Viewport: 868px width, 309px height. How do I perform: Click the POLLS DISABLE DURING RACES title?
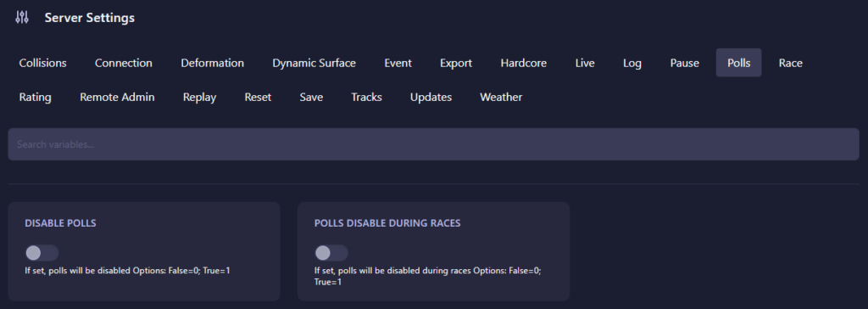pos(387,223)
